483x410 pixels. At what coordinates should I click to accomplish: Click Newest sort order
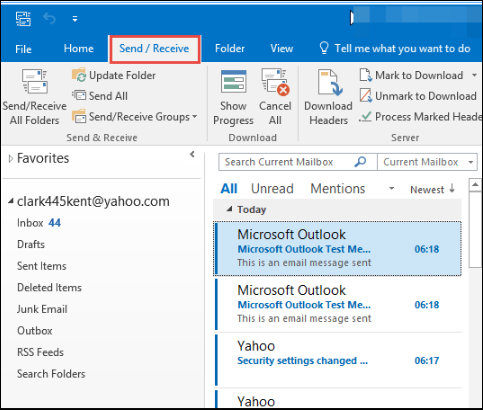[x=427, y=190]
